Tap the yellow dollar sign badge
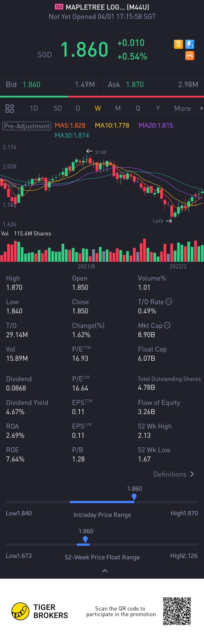Screen dimensions: 204x644 pos(178,44)
